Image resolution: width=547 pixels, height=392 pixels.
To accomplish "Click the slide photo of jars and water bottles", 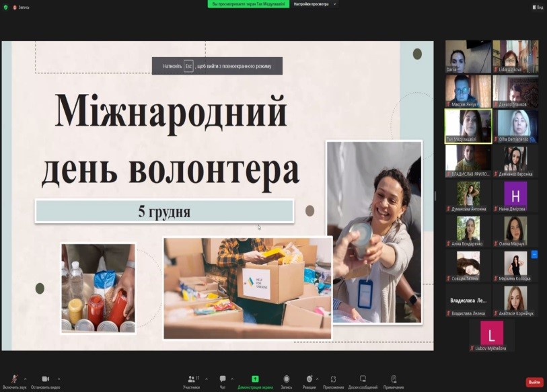I will [x=98, y=288].
